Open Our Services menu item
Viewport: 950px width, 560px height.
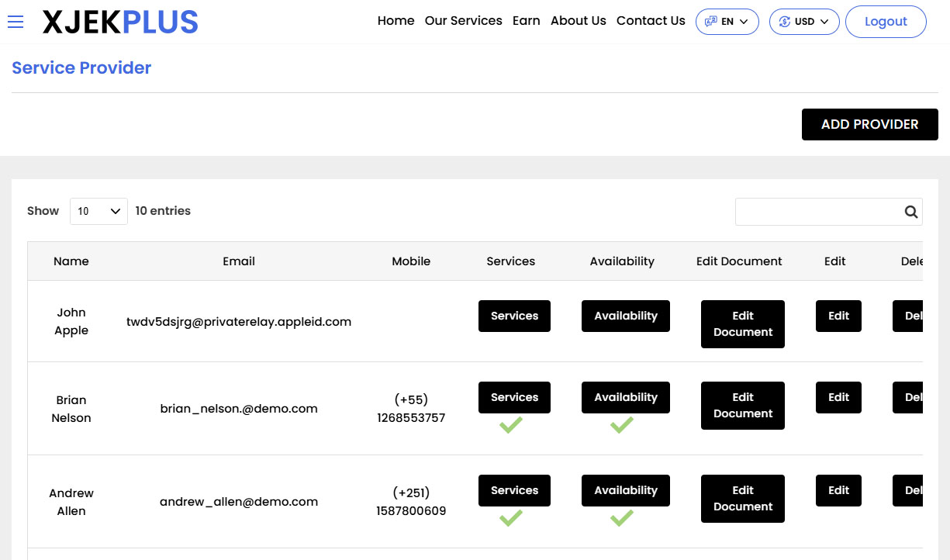[x=463, y=21]
